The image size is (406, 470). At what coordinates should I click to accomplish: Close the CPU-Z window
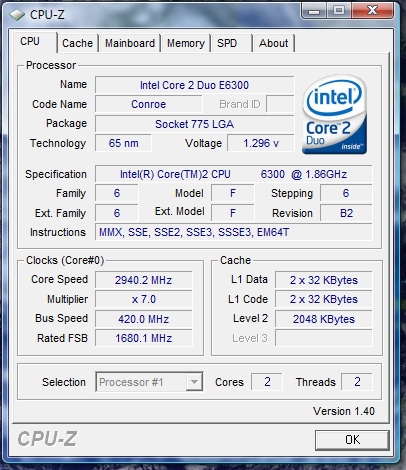point(372,11)
